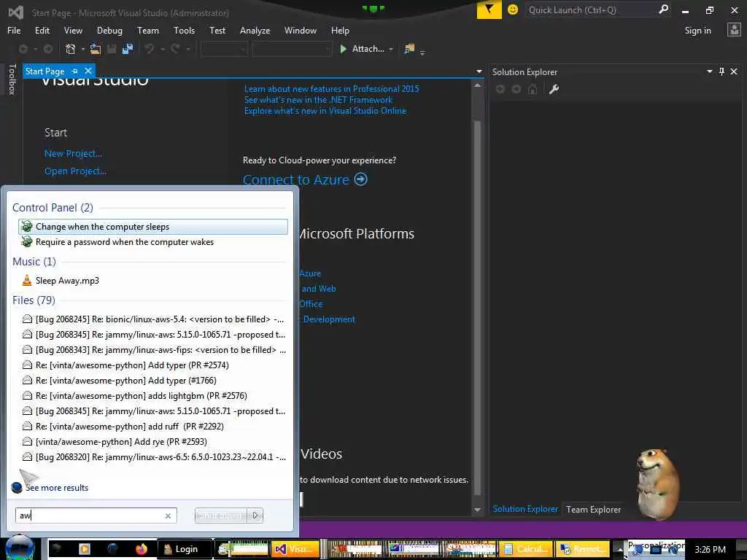
Task: Select 'Change when the computer sleeps'
Action: coord(153,227)
